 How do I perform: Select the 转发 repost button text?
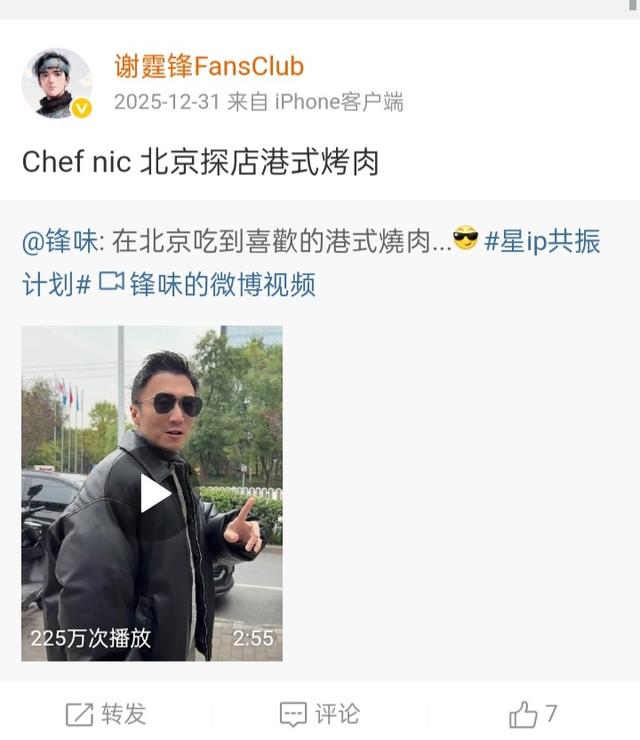(123, 714)
